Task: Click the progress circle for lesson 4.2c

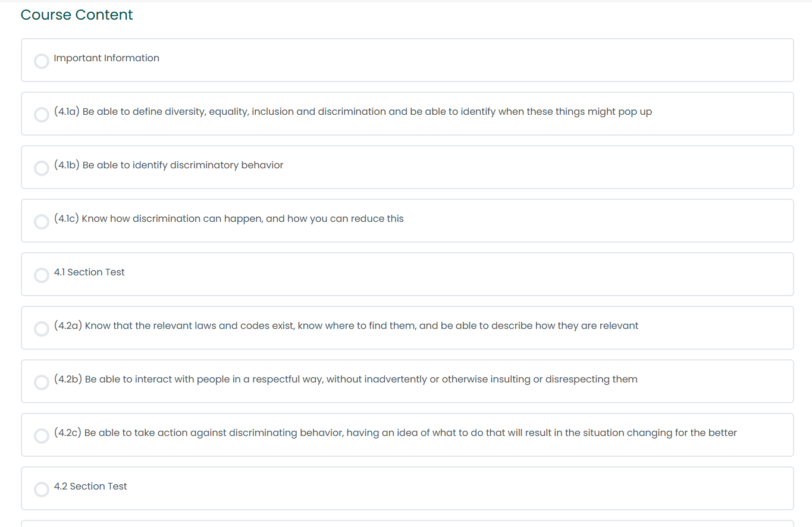Action: click(x=42, y=436)
